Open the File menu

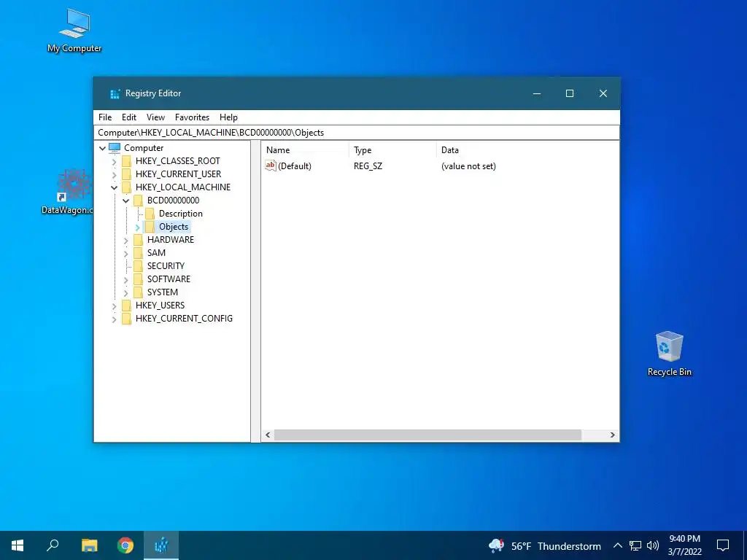click(105, 117)
